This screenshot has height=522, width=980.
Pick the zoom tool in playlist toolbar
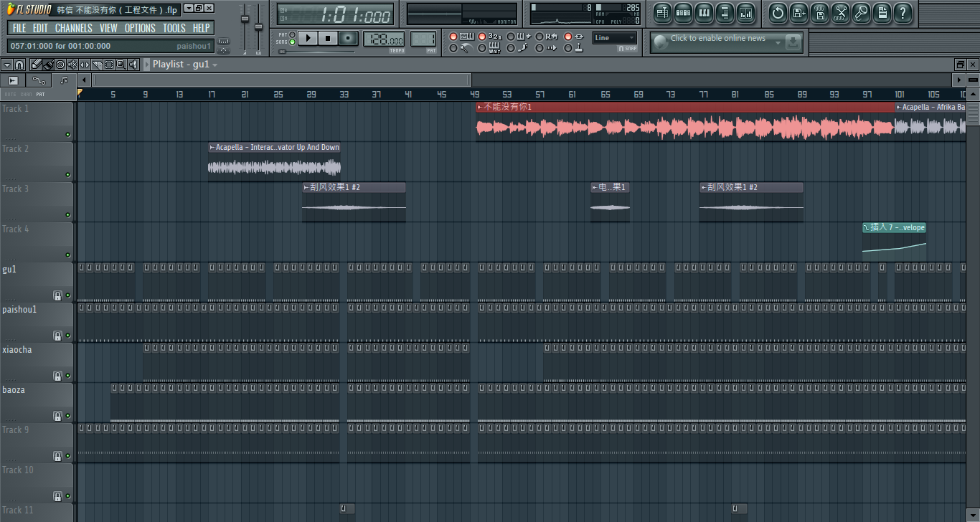[x=121, y=65]
